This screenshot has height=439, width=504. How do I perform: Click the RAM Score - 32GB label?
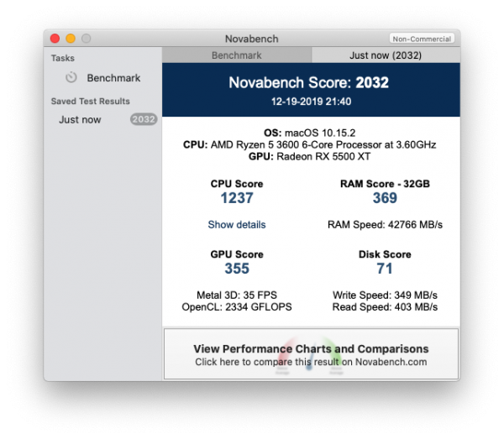point(385,184)
